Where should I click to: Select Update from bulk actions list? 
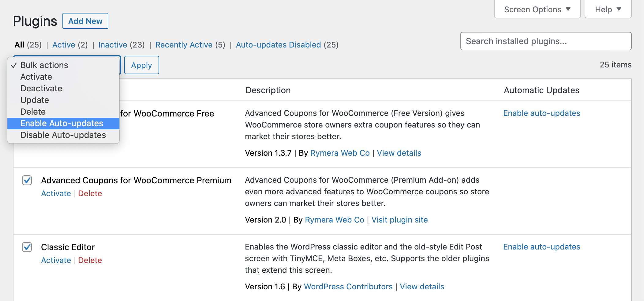click(x=63, y=100)
